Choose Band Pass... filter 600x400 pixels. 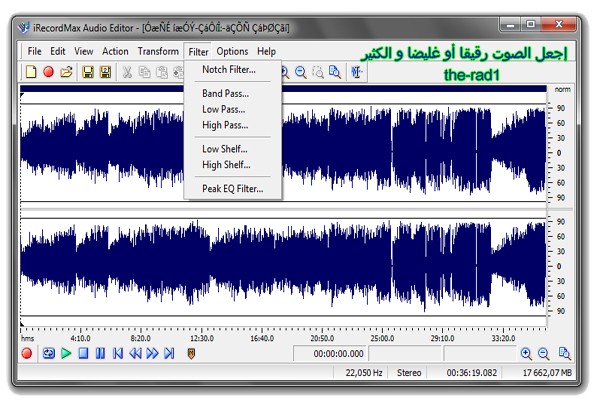pyautogui.click(x=233, y=93)
